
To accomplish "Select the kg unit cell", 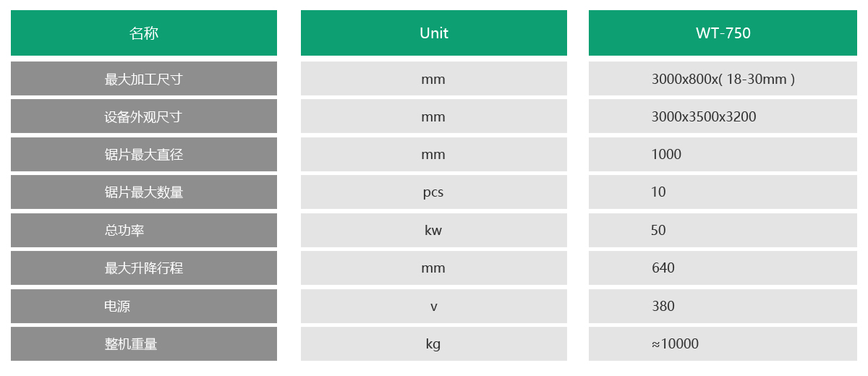I will (x=433, y=344).
